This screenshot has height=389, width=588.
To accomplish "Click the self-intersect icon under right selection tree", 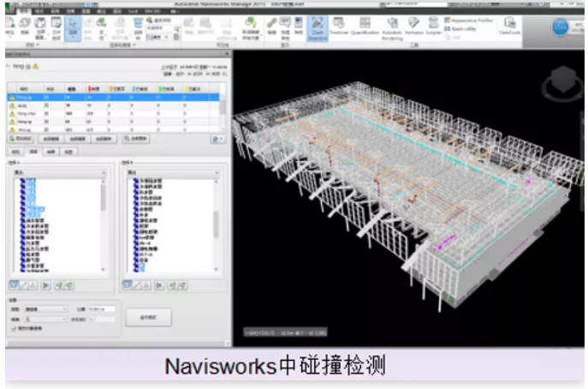I will [159, 285].
